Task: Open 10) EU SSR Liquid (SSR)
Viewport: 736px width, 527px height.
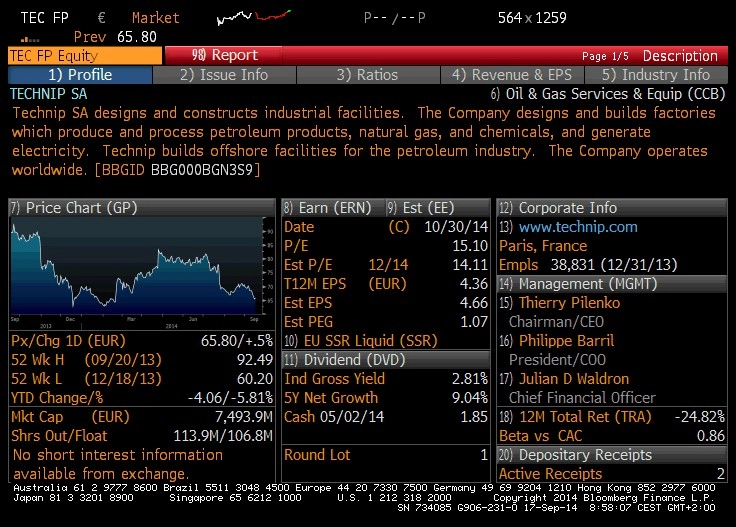Action: coord(360,341)
